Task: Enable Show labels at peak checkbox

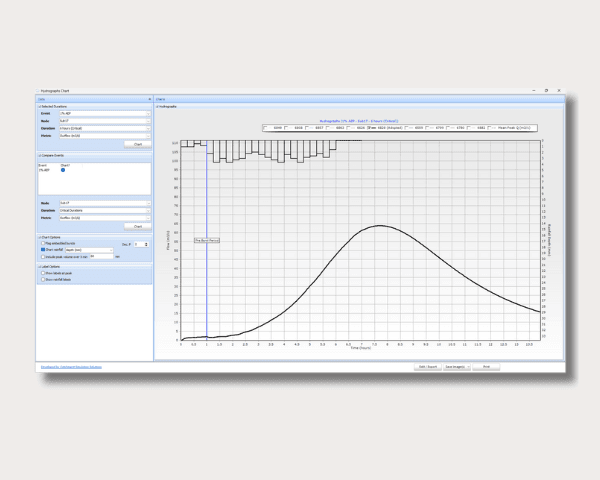Action: [43, 273]
